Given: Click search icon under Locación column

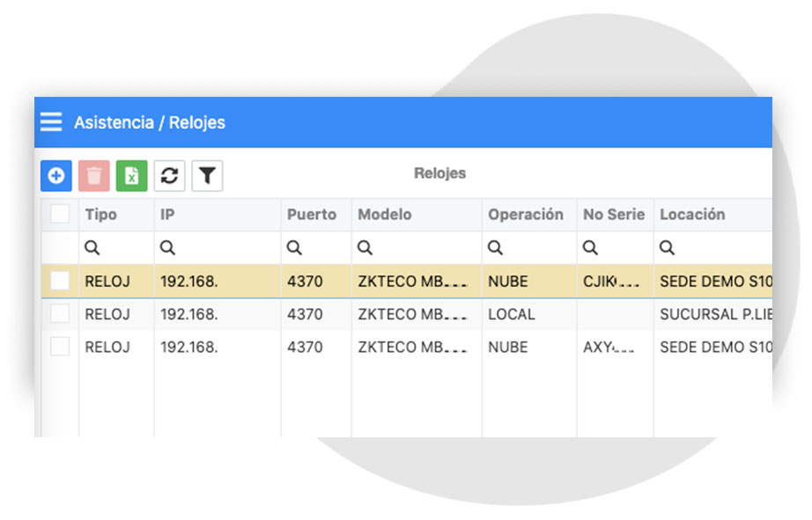Looking at the screenshot, I should tap(667, 248).
